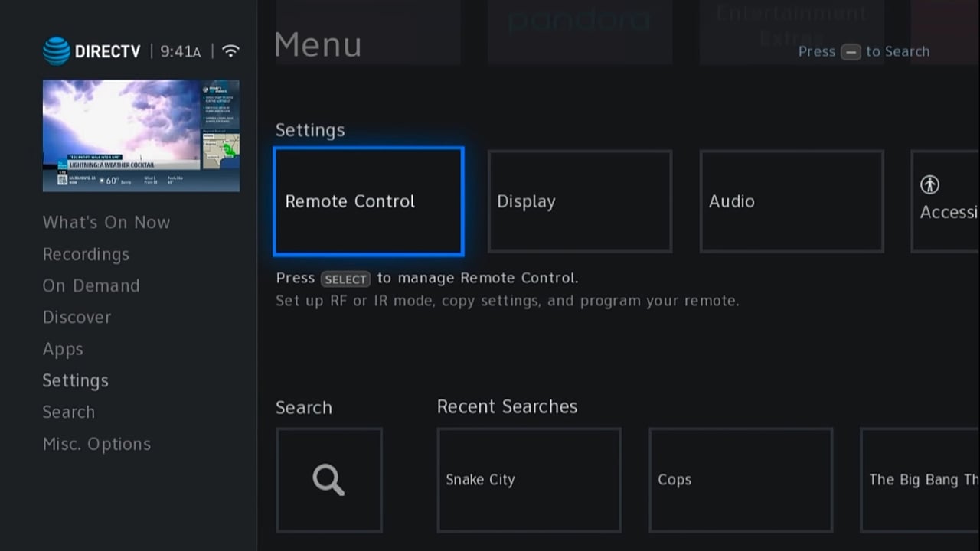Open search via the magnifying glass tile
The width and height of the screenshot is (980, 551).
[x=328, y=480]
